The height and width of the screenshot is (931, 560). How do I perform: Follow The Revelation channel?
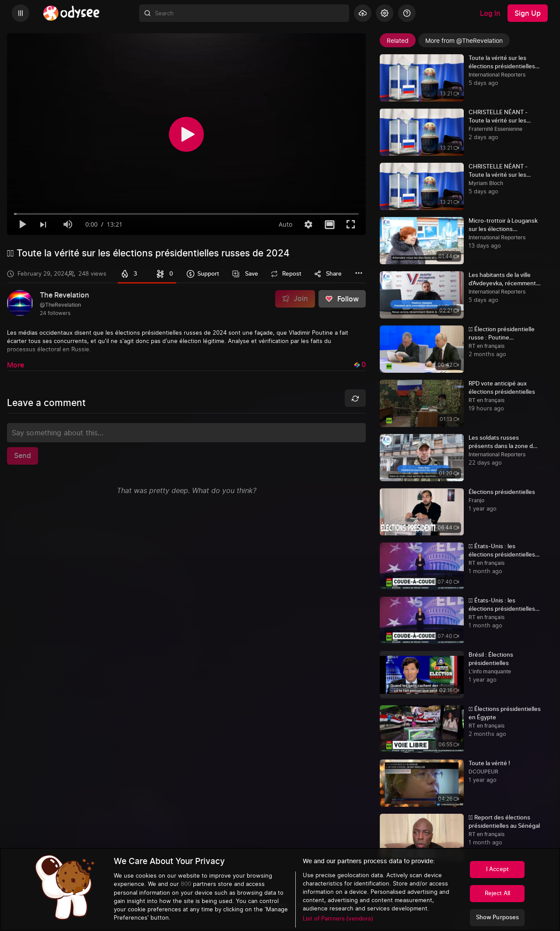pyautogui.click(x=342, y=299)
